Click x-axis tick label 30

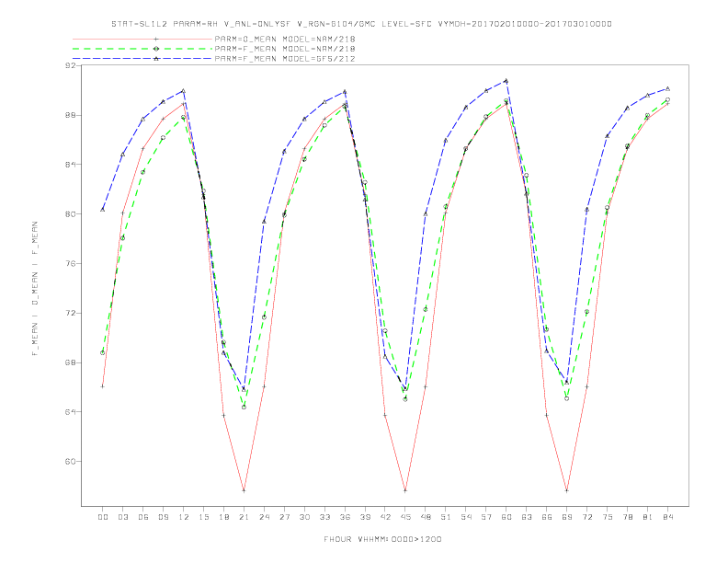point(304,517)
